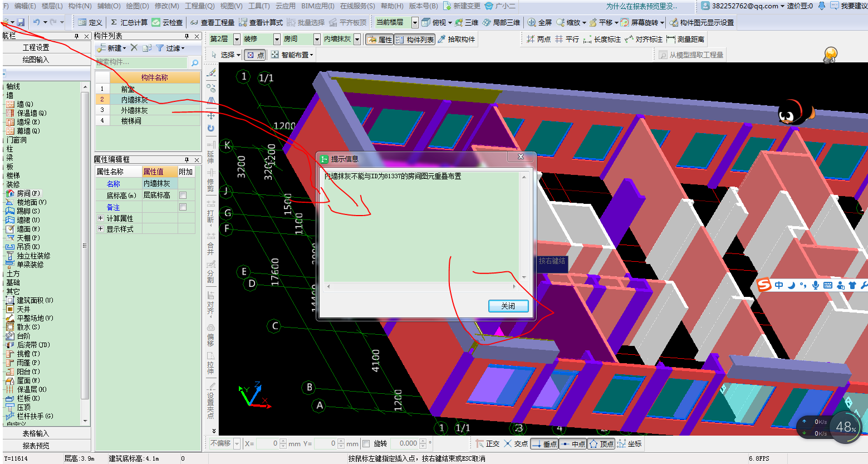This screenshot has width=868, height=464.
Task: Select 平移 pan tool
Action: (601, 22)
